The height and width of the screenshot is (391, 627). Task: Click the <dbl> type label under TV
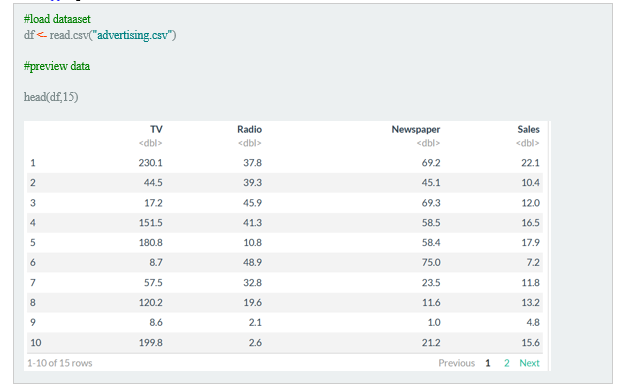[150, 143]
